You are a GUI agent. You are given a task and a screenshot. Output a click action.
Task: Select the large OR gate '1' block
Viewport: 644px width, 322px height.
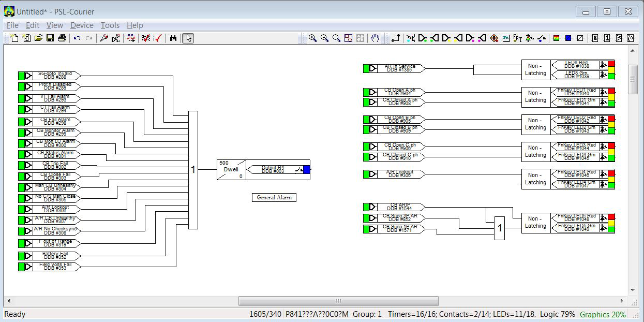click(193, 170)
